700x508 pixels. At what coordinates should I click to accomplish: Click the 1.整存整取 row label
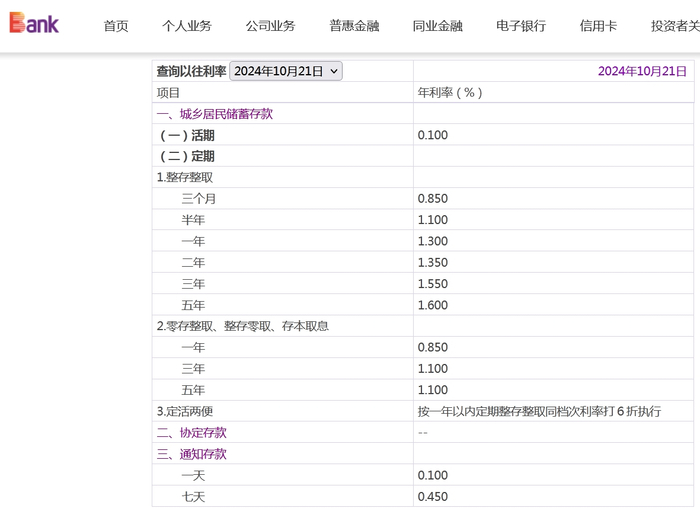185,178
